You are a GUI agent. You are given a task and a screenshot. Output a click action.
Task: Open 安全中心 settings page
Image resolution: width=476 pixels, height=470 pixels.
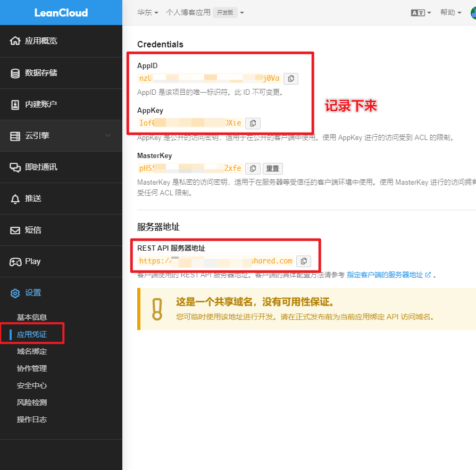[32, 385]
